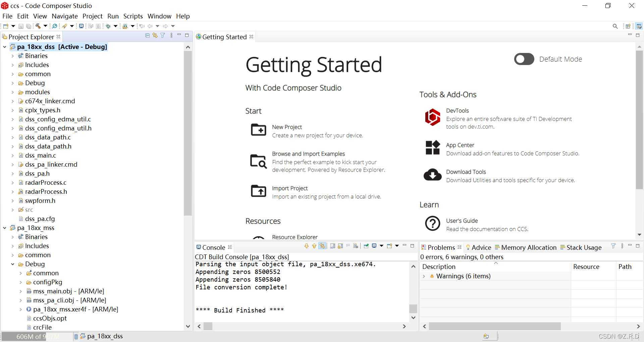The width and height of the screenshot is (644, 342).
Task: Expand the dss_main.c tree node
Action: coord(13,156)
